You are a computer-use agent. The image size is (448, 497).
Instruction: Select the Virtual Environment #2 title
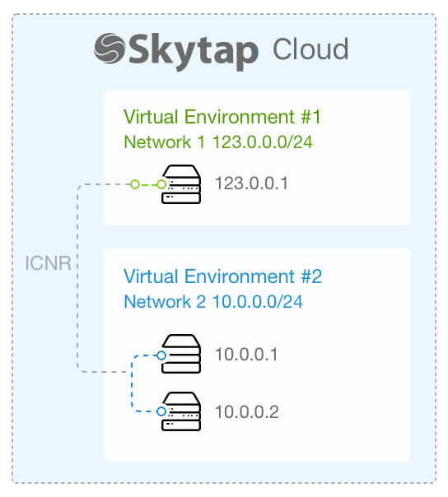[x=222, y=276]
